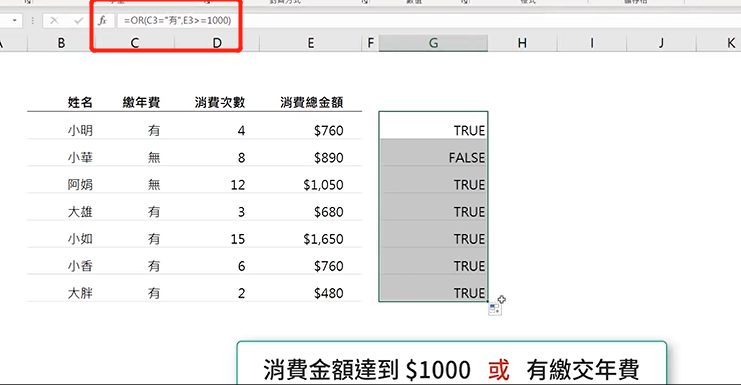Select column G header
The height and width of the screenshot is (385, 741).
pyautogui.click(x=433, y=43)
